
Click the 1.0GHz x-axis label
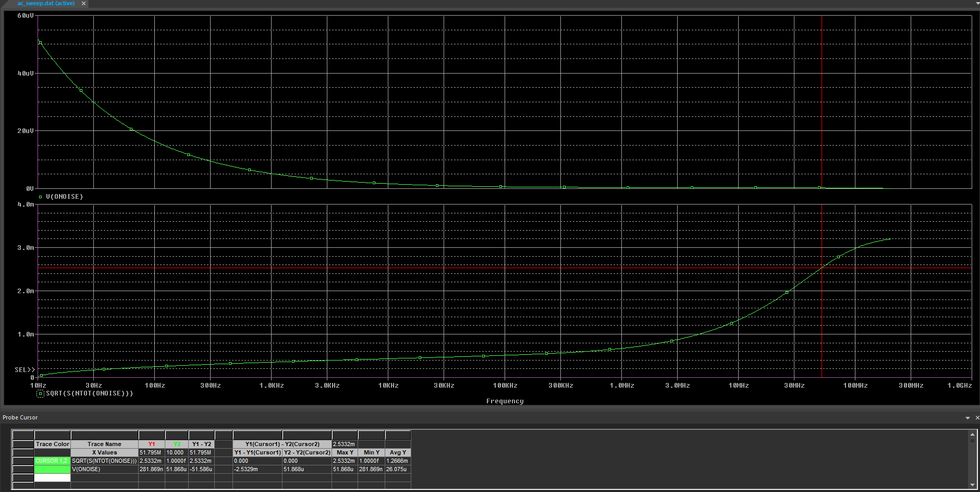click(x=959, y=386)
